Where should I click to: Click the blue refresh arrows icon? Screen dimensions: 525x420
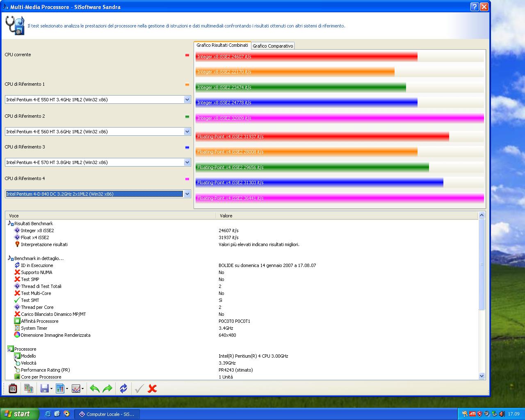click(123, 388)
